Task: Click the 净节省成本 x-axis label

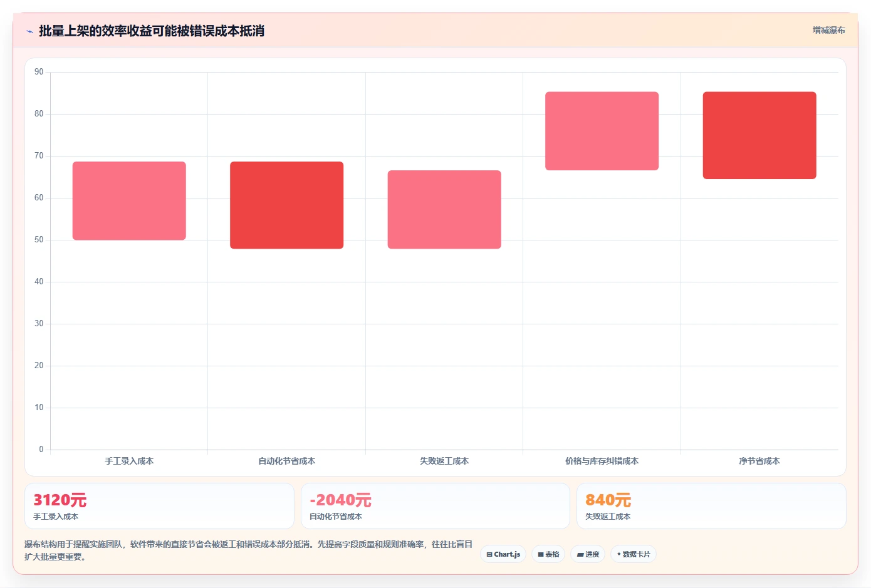Action: click(x=759, y=461)
